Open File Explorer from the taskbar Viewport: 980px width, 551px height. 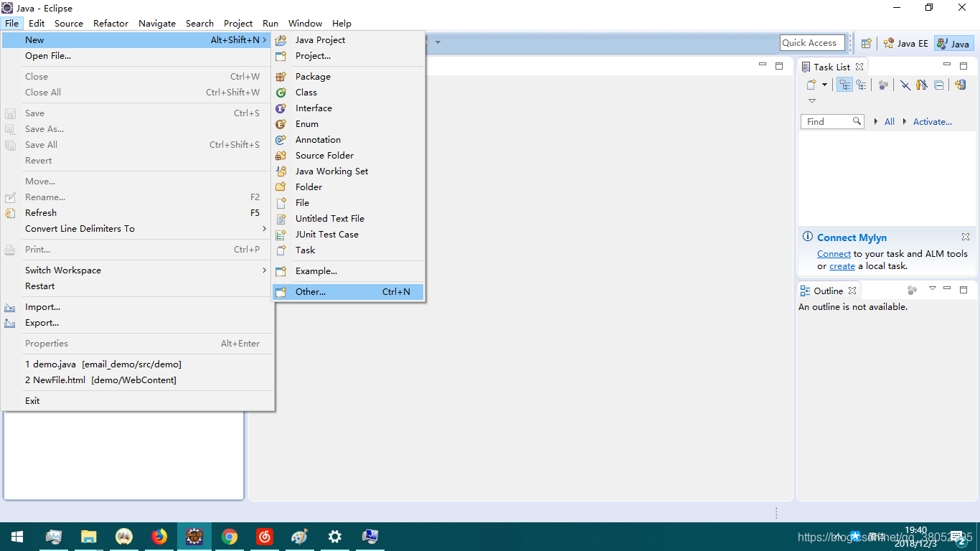pos(89,537)
